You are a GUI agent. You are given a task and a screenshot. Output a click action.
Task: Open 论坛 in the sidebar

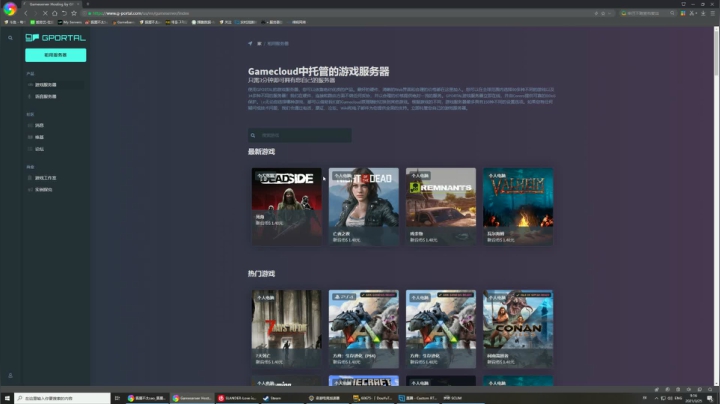pos(39,149)
